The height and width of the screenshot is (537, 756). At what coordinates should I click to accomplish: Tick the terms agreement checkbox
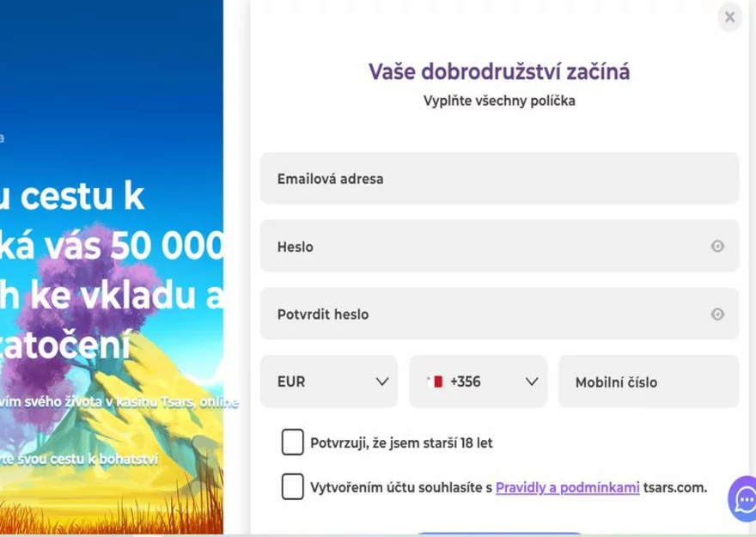pyautogui.click(x=292, y=487)
